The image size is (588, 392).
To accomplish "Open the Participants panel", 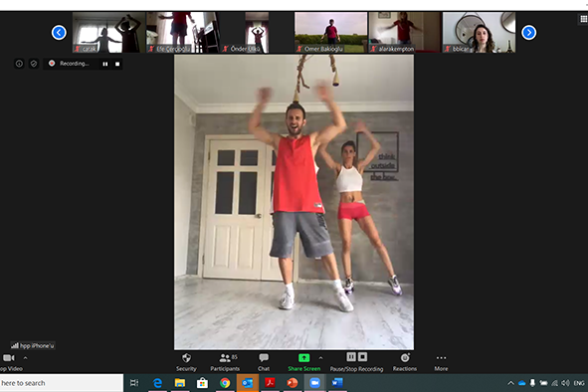I will click(225, 362).
